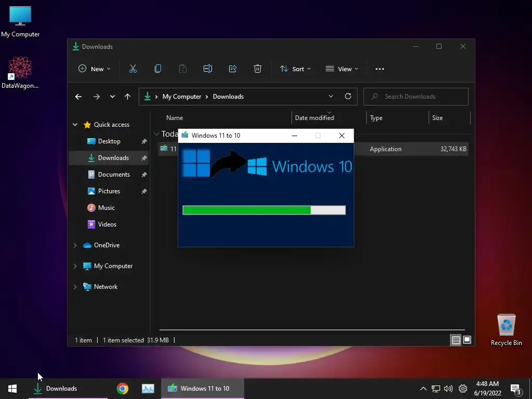
Task: Click the Type column header
Action: click(397, 118)
